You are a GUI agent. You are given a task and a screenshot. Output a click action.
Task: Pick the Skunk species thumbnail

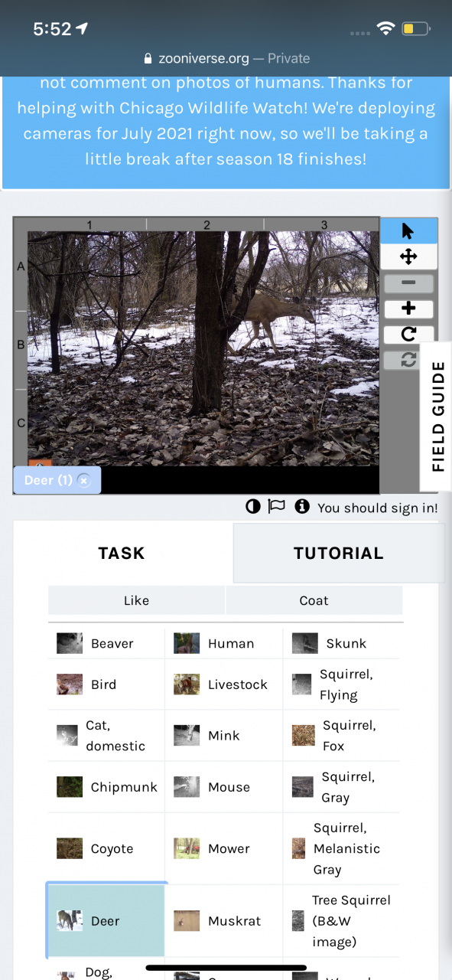point(304,643)
